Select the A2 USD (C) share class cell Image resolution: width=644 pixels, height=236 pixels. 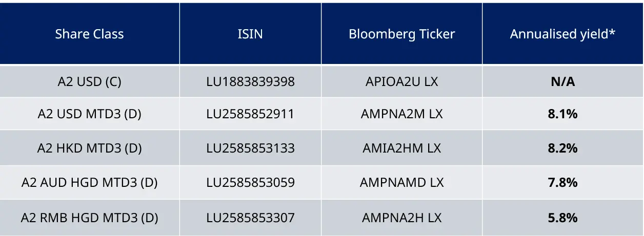[x=90, y=81]
